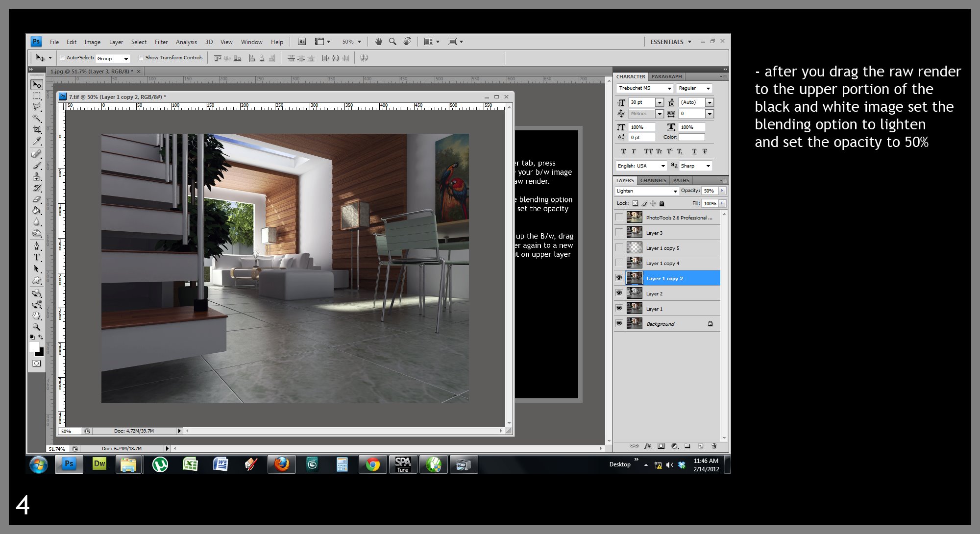This screenshot has height=534, width=980.
Task: Select the Magic Wand tool
Action: pos(37,118)
